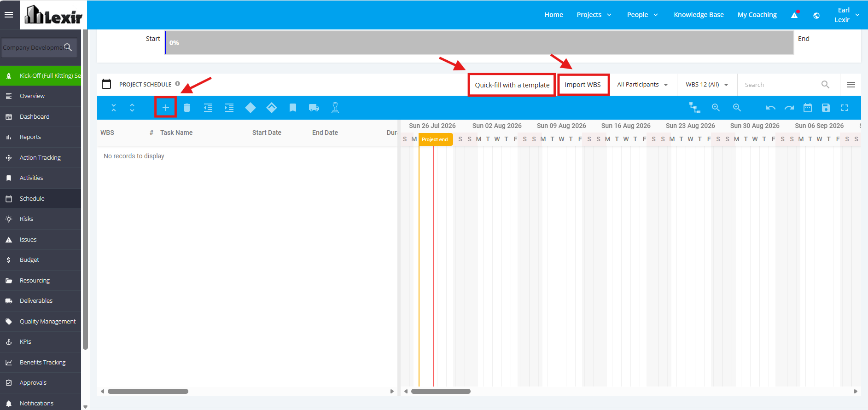Screen dimensions: 868x410
Task: Open Approvals in the sidebar
Action: pyautogui.click(x=41, y=383)
